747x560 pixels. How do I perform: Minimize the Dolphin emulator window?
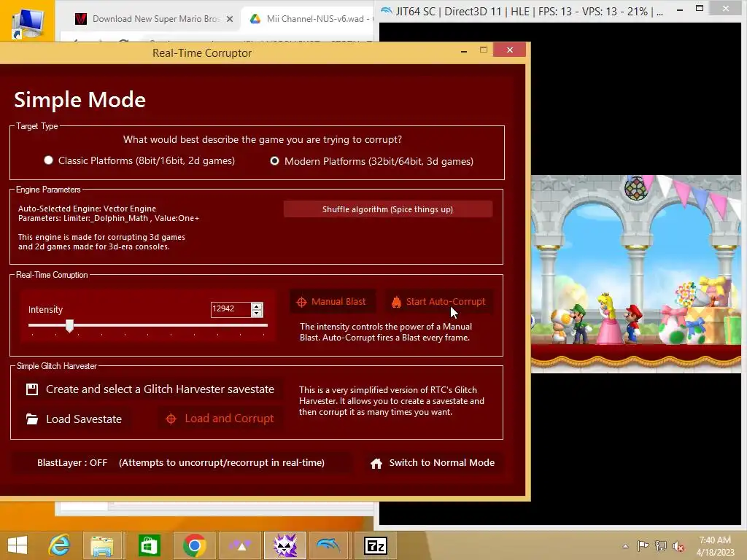[x=680, y=9]
